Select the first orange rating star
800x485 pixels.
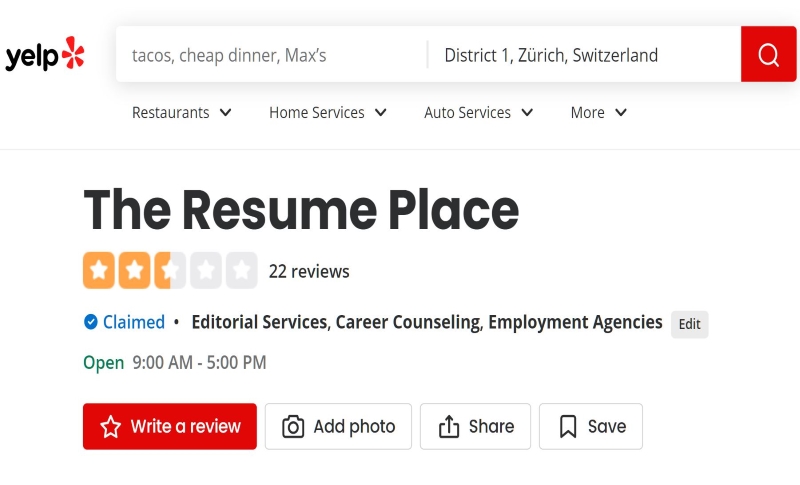pyautogui.click(x=99, y=270)
